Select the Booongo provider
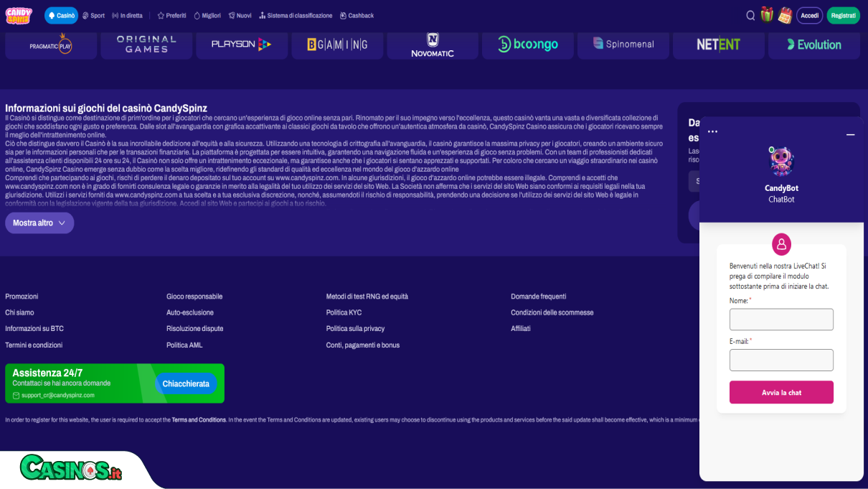Viewport: 868px width, 489px height. tap(528, 45)
